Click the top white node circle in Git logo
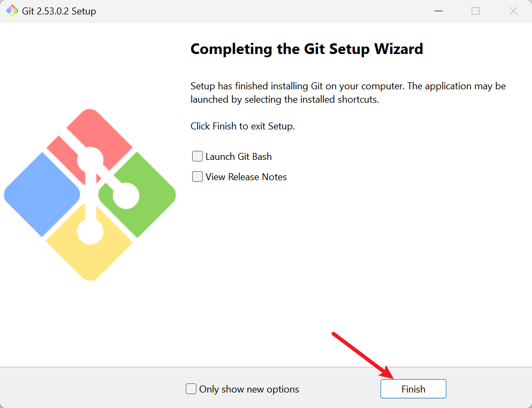This screenshot has height=408, width=532. (89, 160)
